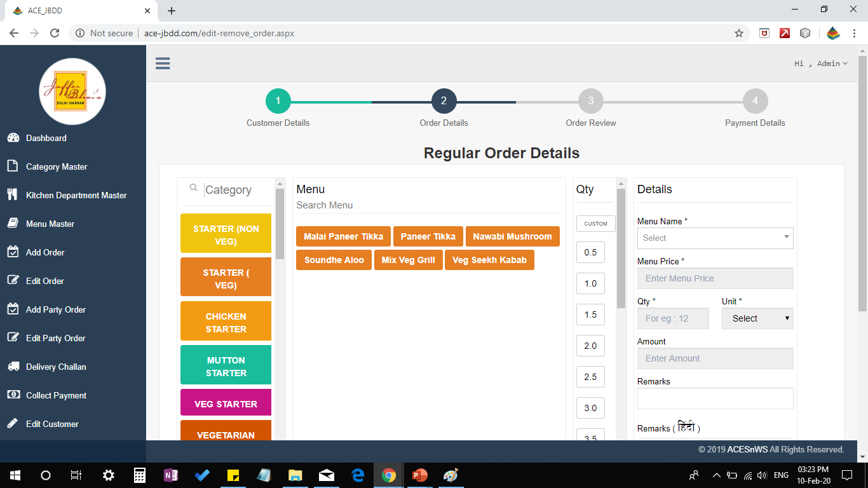Select VEG STARTER category
This screenshot has height=488, width=868.
226,402
